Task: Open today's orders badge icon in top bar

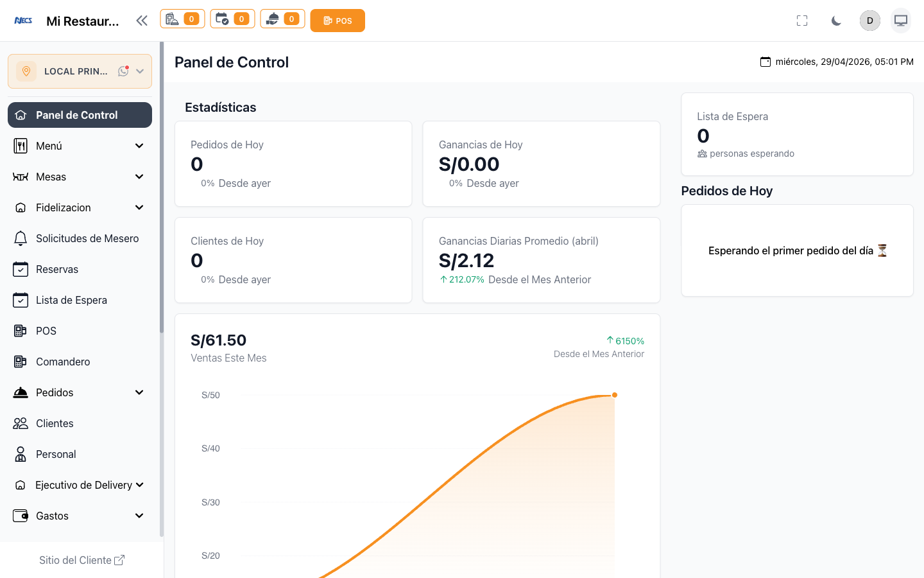Action: (x=182, y=19)
